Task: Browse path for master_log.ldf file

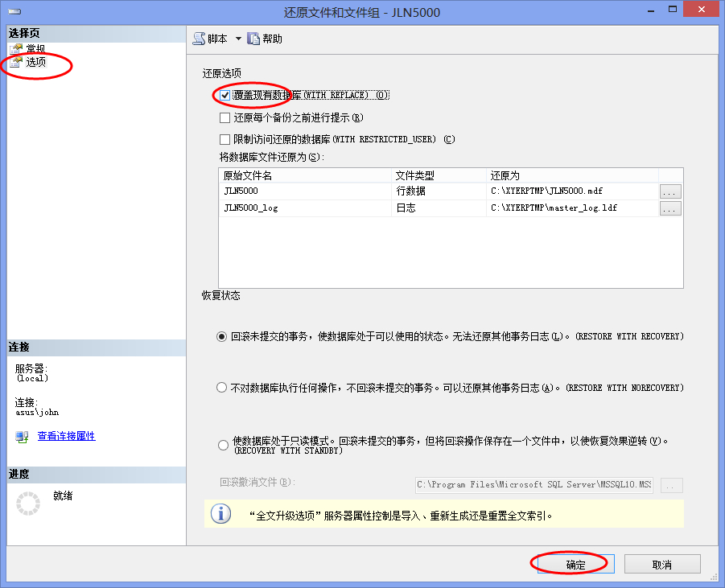Action: [x=670, y=208]
